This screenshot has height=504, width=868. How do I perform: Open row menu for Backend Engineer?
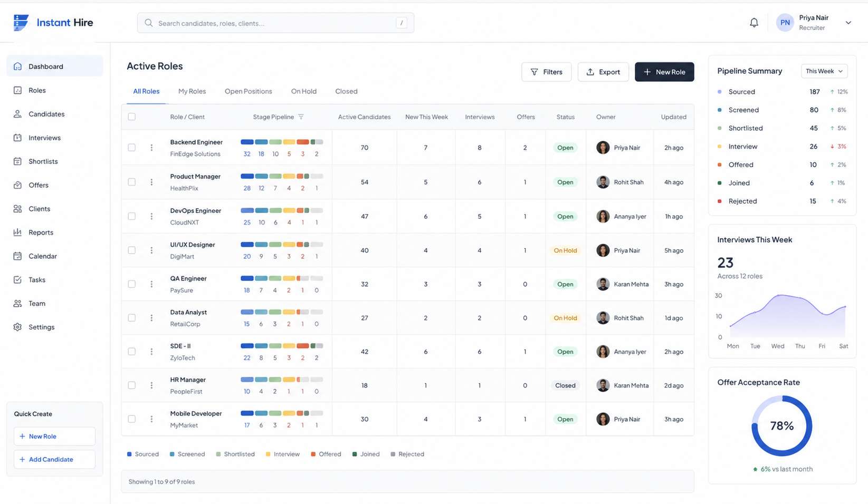[151, 148]
